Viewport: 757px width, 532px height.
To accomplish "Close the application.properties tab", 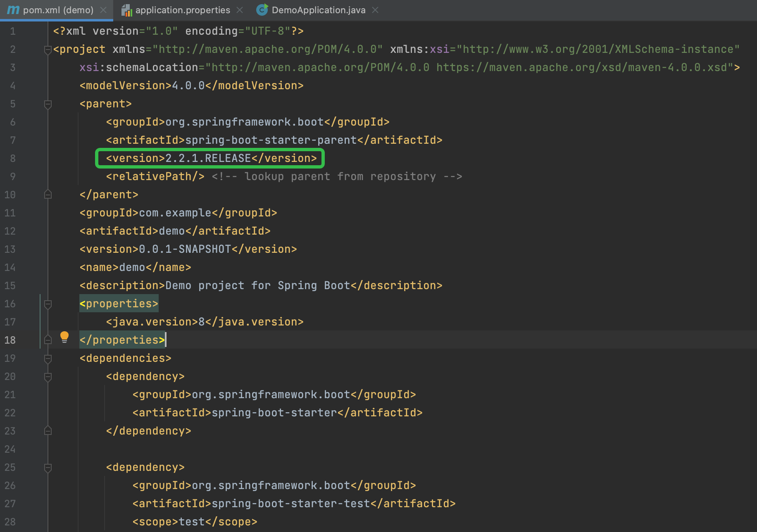I will [240, 10].
